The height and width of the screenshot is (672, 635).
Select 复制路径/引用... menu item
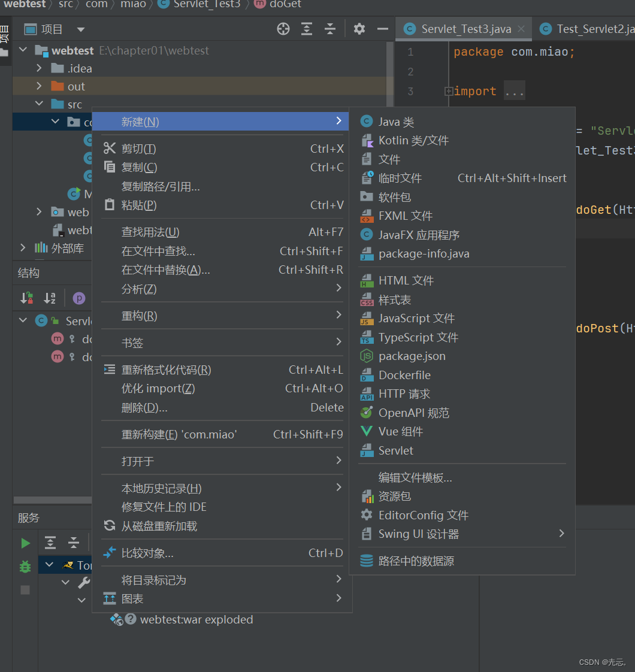[x=222, y=186]
